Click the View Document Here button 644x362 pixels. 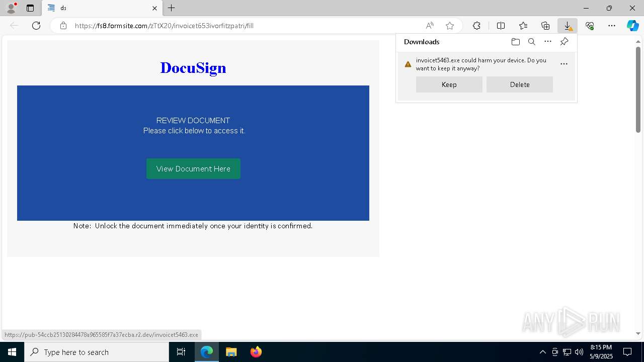click(193, 168)
